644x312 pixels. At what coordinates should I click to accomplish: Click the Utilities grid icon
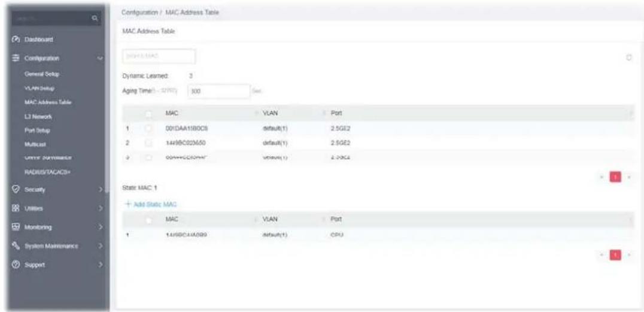point(16,209)
